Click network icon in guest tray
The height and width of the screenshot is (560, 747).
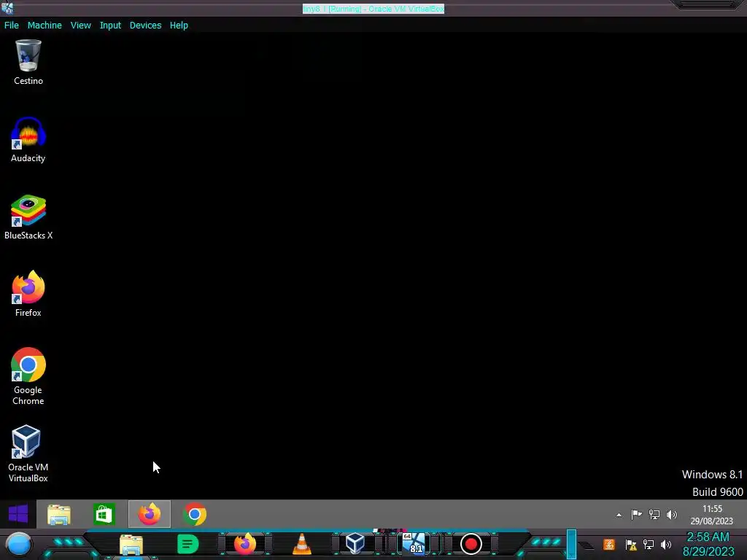pyautogui.click(x=654, y=514)
